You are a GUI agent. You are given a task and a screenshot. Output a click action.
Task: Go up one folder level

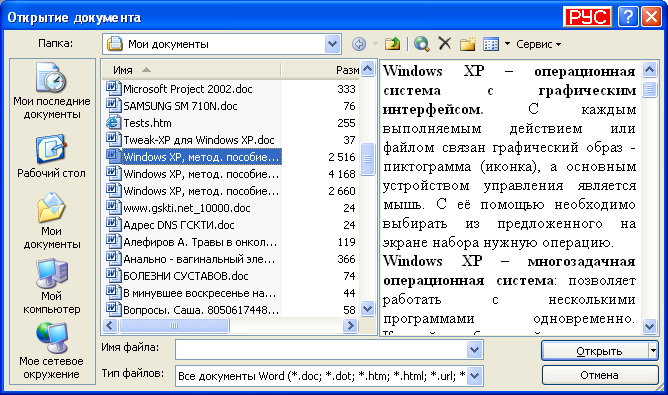(392, 43)
